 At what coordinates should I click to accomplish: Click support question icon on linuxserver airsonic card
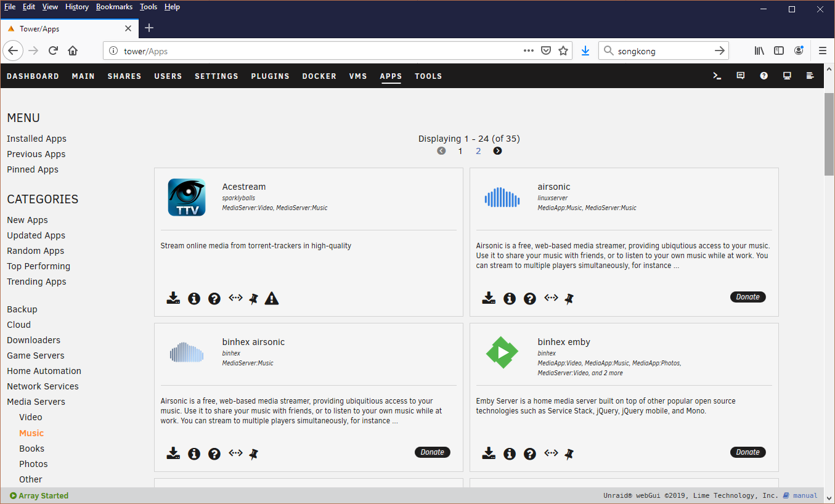click(x=530, y=299)
